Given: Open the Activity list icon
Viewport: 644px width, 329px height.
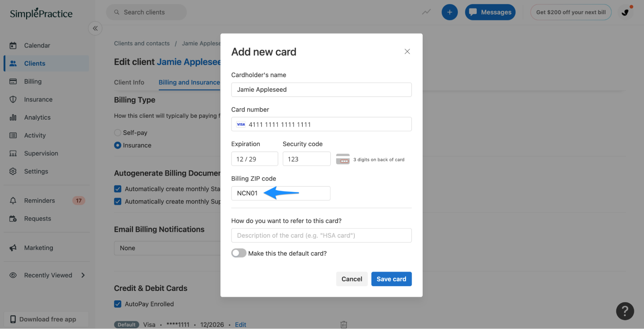Looking at the screenshot, I should pos(13,135).
